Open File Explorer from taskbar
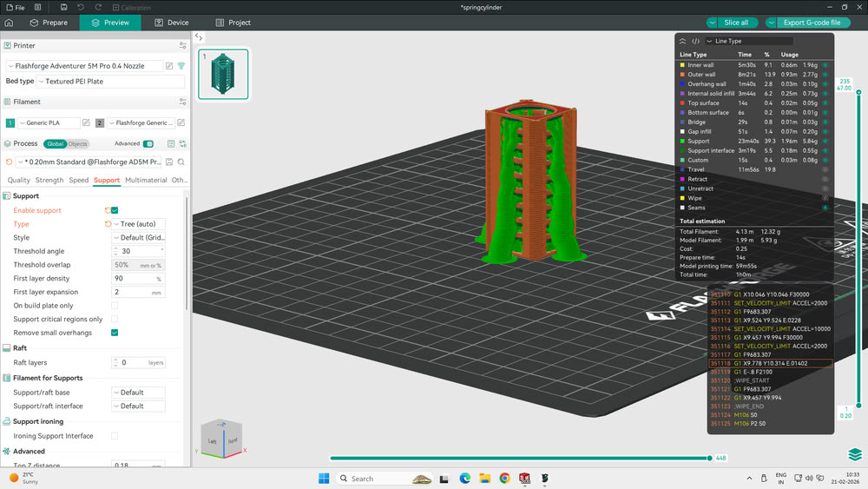The height and width of the screenshot is (489, 868). (485, 479)
